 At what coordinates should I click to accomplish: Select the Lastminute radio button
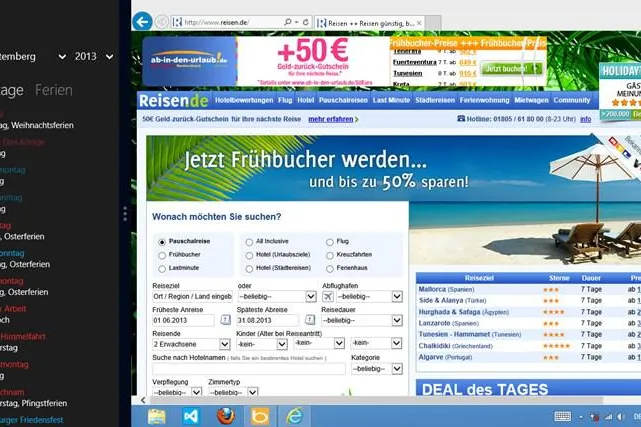pyautogui.click(x=162, y=269)
